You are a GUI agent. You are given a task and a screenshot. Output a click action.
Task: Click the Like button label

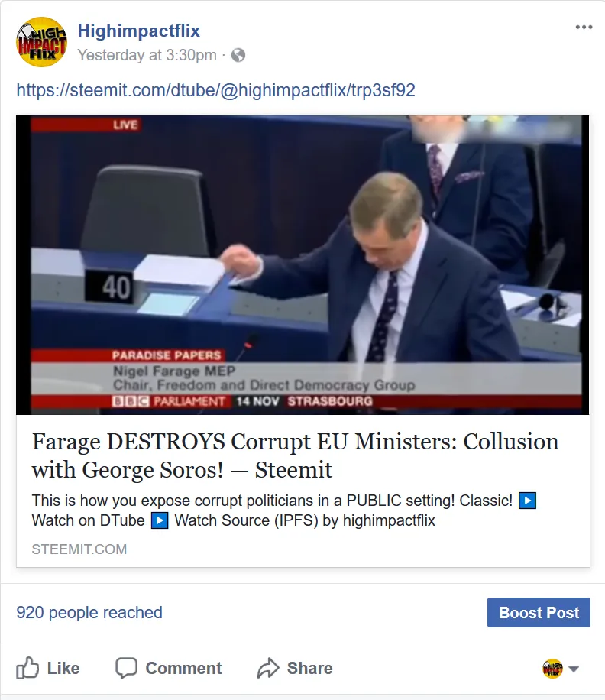point(63,668)
